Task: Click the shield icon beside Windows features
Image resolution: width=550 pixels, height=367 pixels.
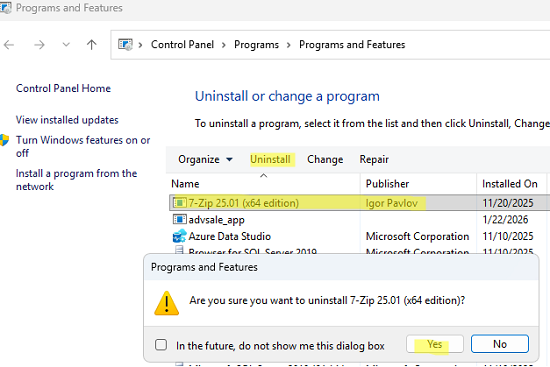Action: (4, 140)
